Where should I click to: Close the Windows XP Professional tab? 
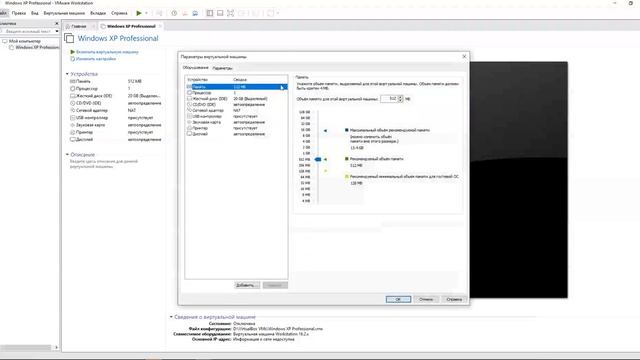160,26
